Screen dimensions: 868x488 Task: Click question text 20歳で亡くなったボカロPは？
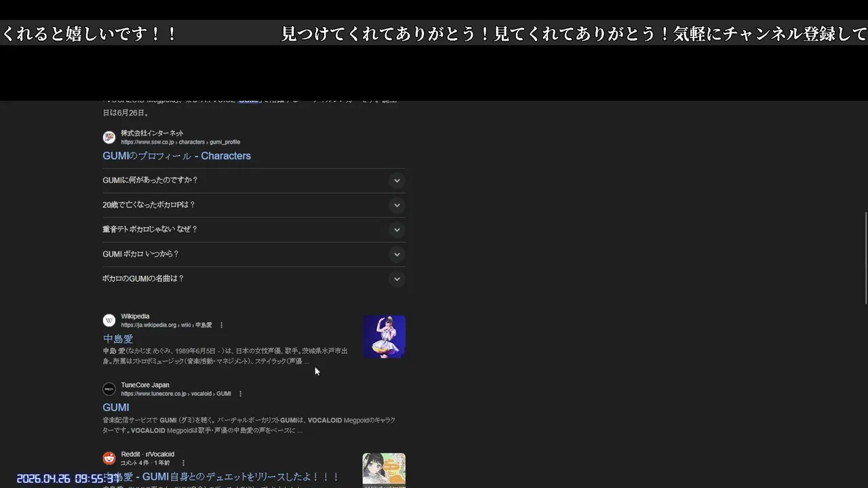point(149,205)
